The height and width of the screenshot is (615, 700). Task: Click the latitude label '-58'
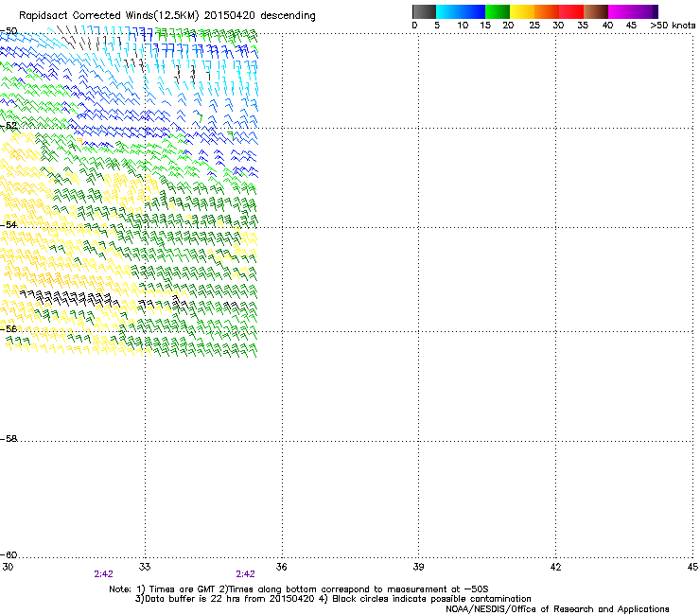point(9,439)
